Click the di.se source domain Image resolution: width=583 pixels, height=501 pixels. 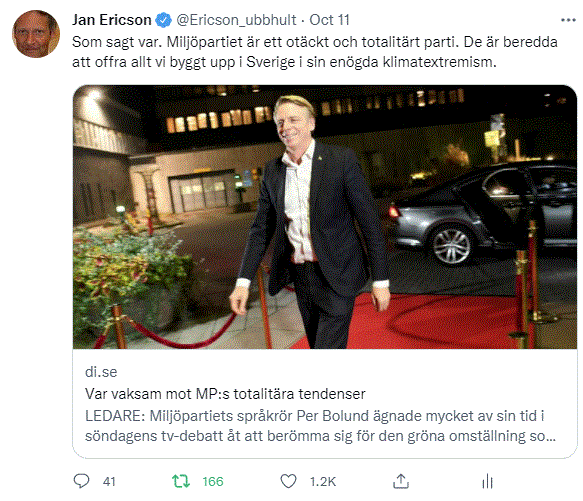tap(101, 372)
